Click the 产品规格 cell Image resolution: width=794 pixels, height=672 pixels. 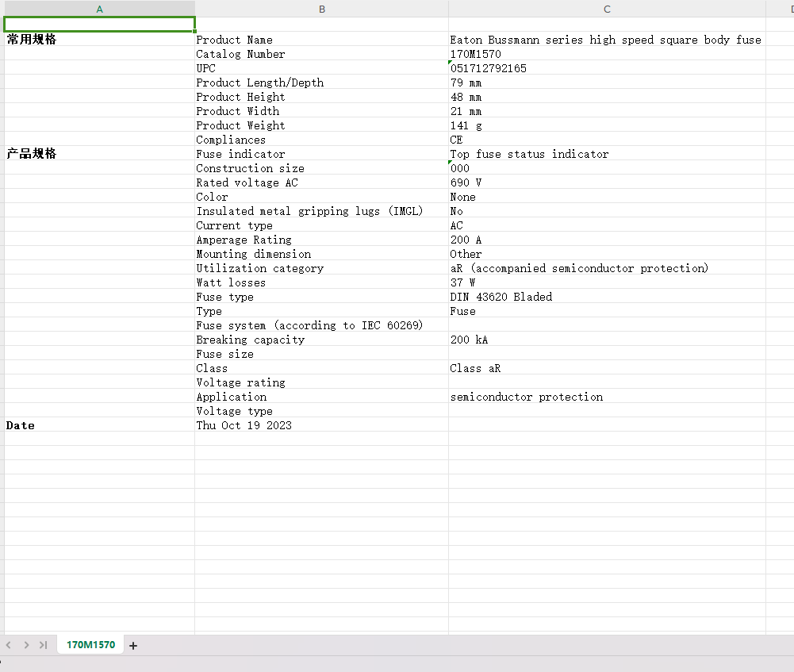(x=99, y=154)
